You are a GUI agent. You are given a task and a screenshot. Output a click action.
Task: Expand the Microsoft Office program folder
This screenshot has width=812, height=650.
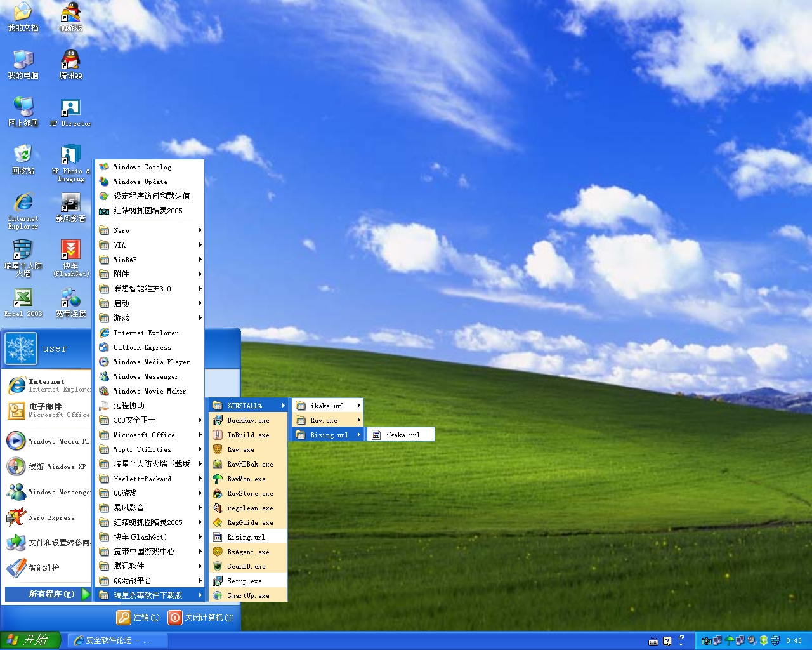[150, 435]
